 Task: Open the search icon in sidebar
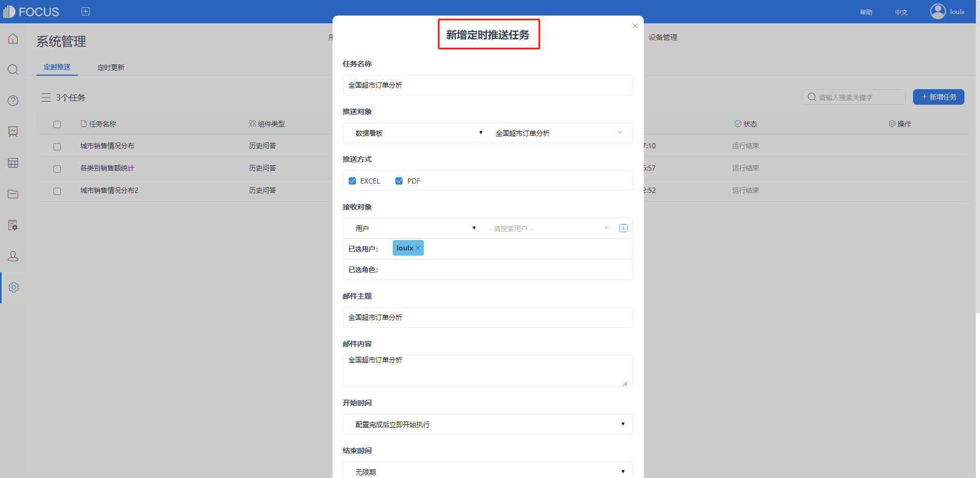(x=13, y=69)
